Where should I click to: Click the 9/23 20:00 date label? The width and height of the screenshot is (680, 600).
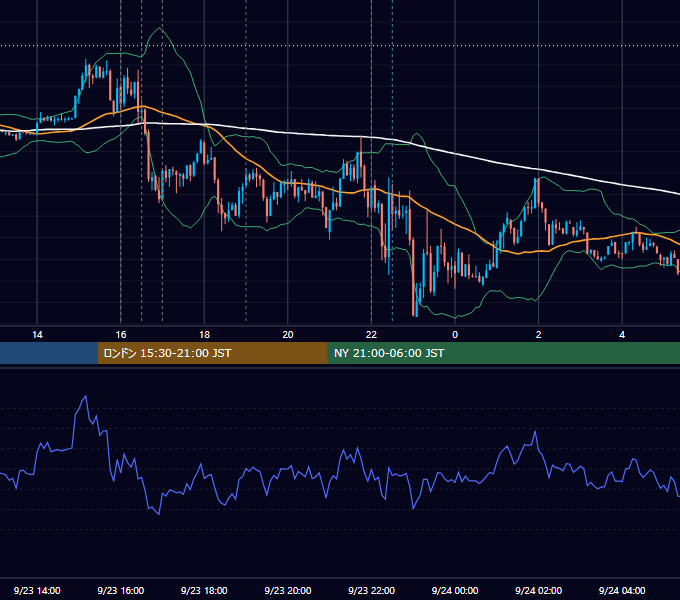click(288, 590)
